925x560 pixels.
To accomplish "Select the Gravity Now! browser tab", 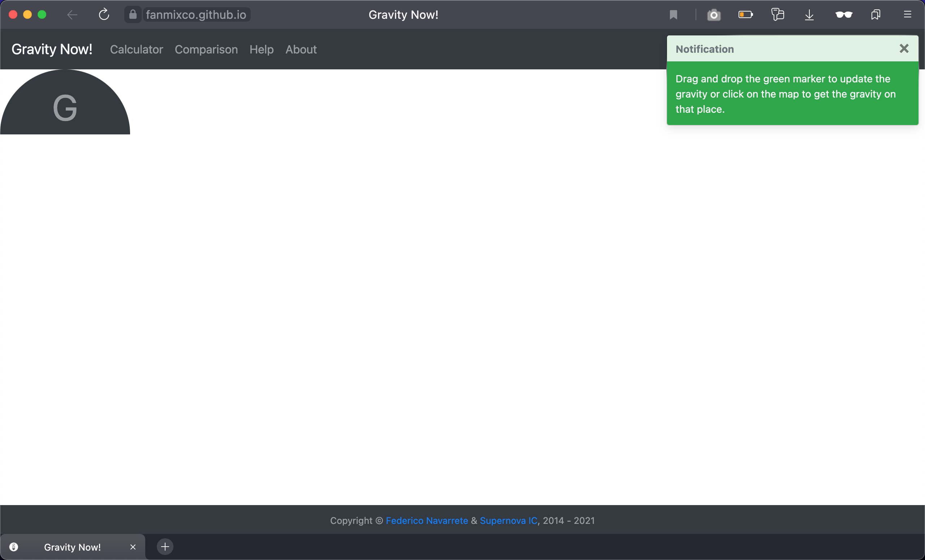I will 73,547.
